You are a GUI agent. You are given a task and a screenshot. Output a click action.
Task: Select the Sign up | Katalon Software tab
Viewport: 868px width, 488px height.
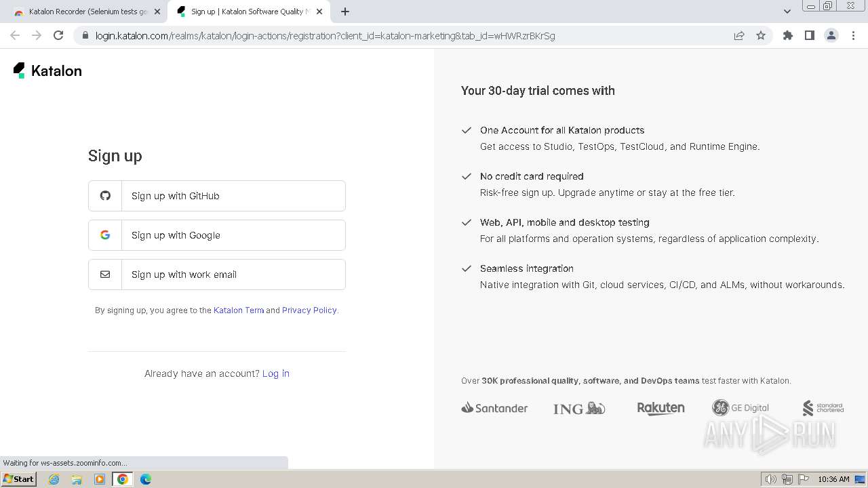tap(249, 12)
